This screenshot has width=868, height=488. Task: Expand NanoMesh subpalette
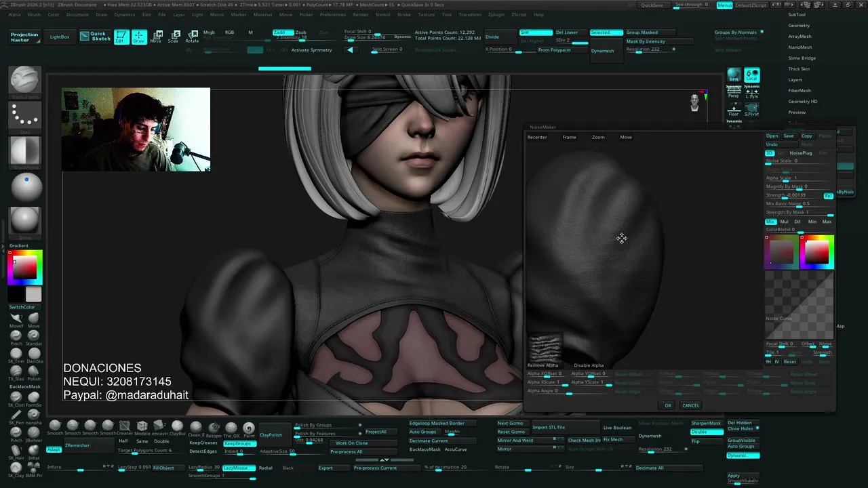coord(800,47)
